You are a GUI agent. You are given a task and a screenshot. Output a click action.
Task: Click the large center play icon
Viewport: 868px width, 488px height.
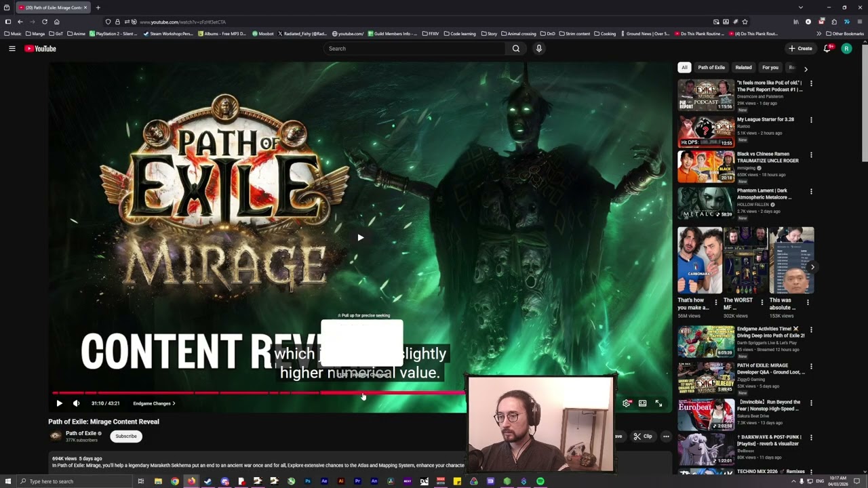coord(360,237)
